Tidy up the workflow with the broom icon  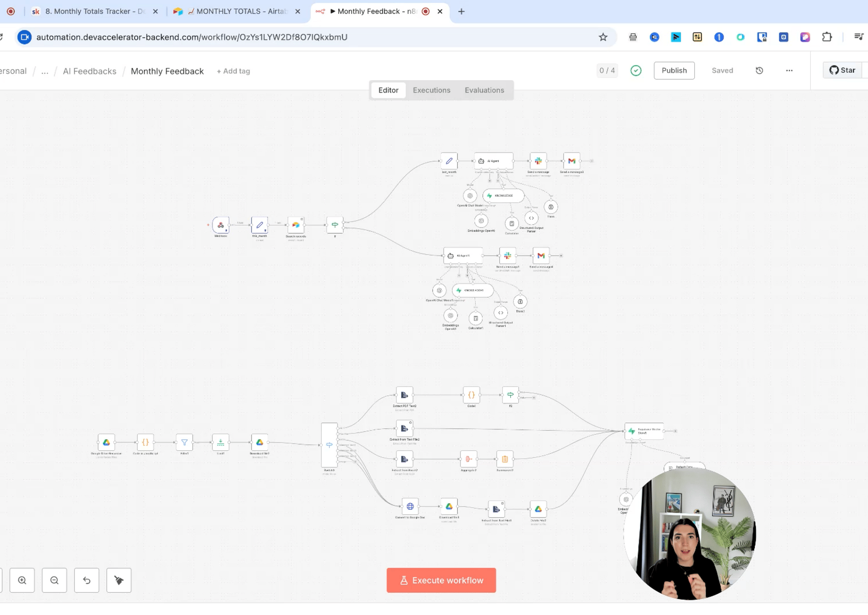pyautogui.click(x=119, y=580)
